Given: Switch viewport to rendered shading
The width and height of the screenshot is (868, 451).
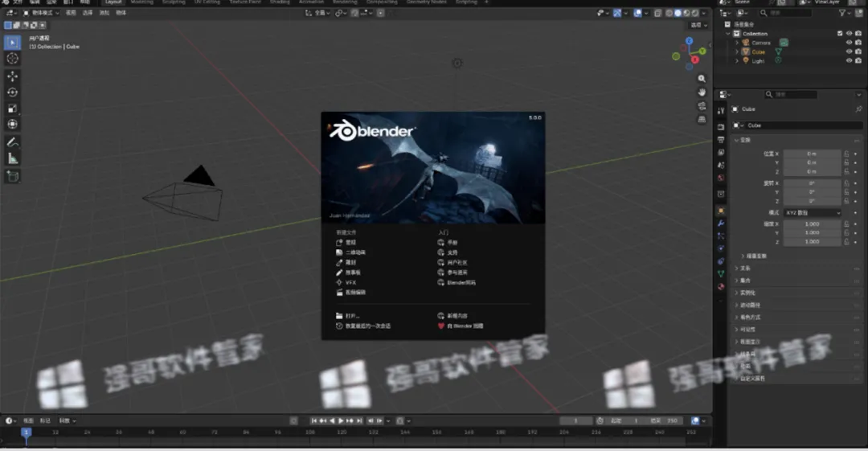Looking at the screenshot, I should [x=694, y=13].
